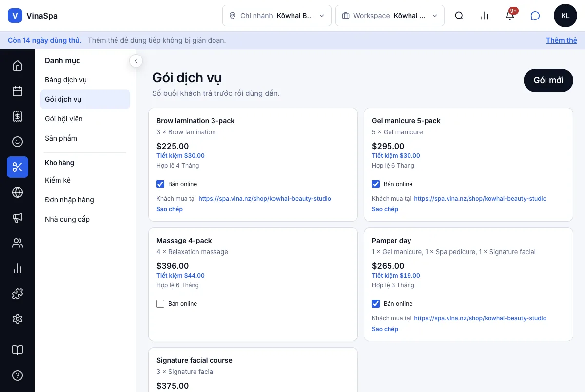Open the header analytics chart icon
The width and height of the screenshot is (585, 392).
click(485, 16)
